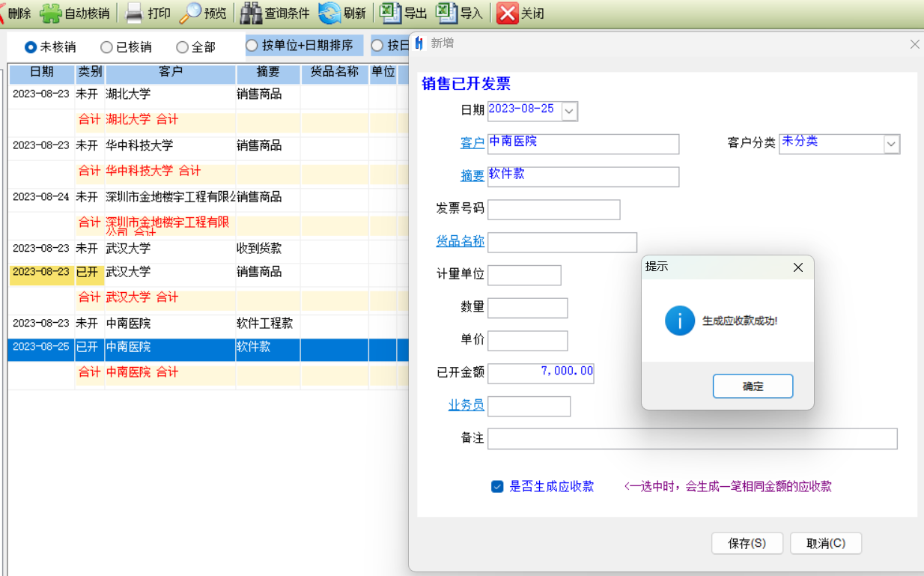The image size is (924, 576).
Task: Open the 货品名称 lookup link
Action: 461,241
